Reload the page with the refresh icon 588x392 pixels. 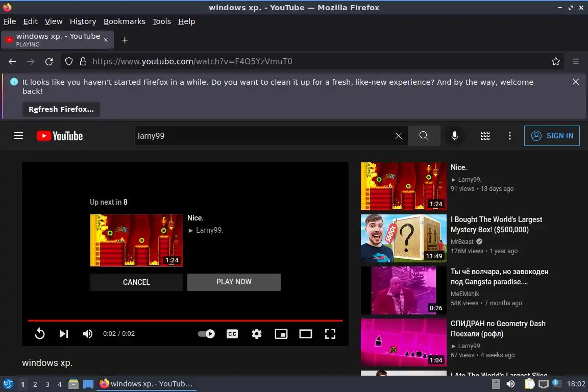pos(49,62)
